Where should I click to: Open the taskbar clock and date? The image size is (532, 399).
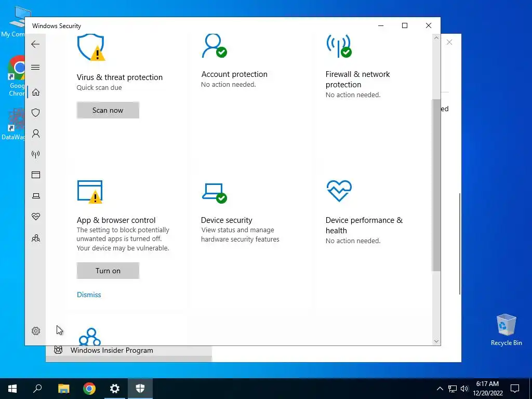tap(487, 389)
